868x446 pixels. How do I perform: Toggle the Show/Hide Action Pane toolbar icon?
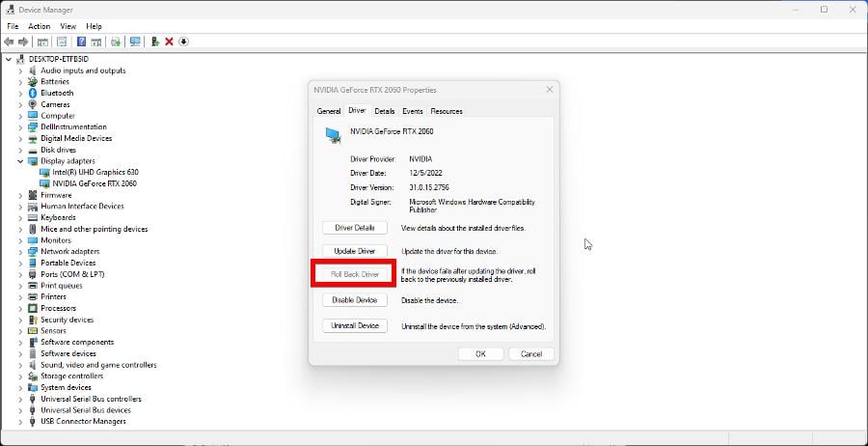[x=95, y=42]
